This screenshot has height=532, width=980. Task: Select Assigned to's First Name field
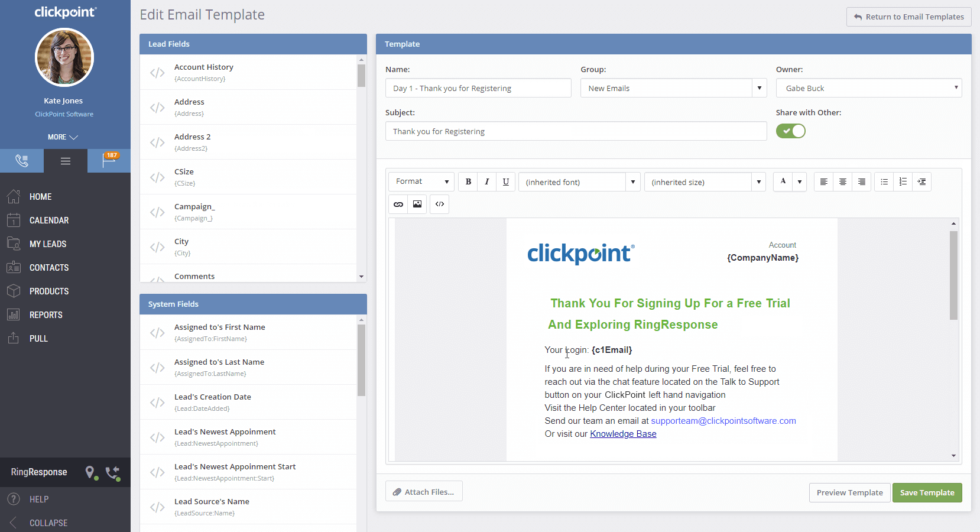click(x=248, y=332)
